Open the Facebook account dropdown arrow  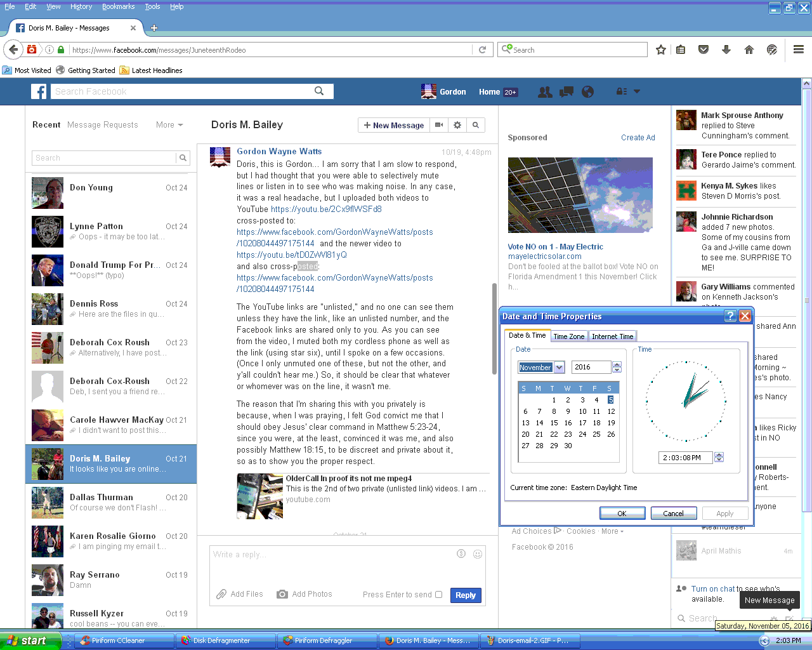(x=637, y=91)
